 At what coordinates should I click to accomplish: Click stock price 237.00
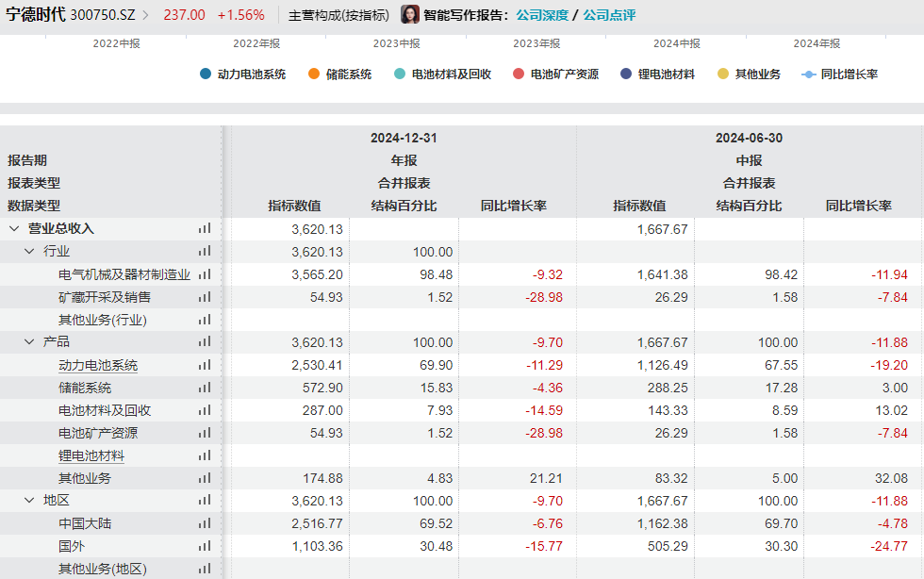pos(185,15)
